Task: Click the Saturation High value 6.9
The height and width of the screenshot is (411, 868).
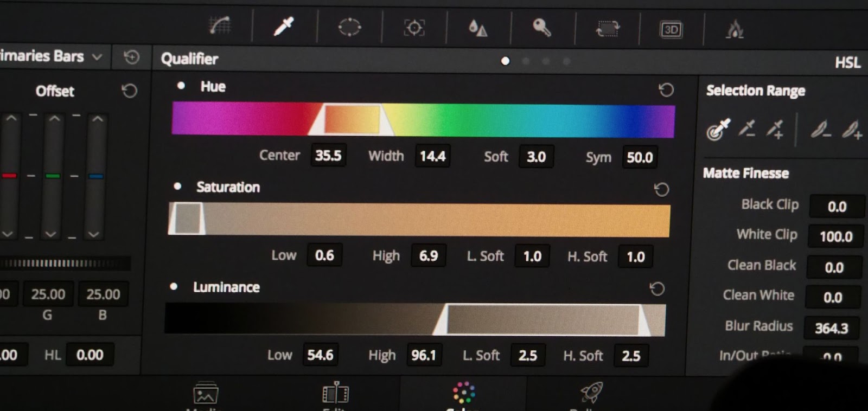Action: click(429, 256)
